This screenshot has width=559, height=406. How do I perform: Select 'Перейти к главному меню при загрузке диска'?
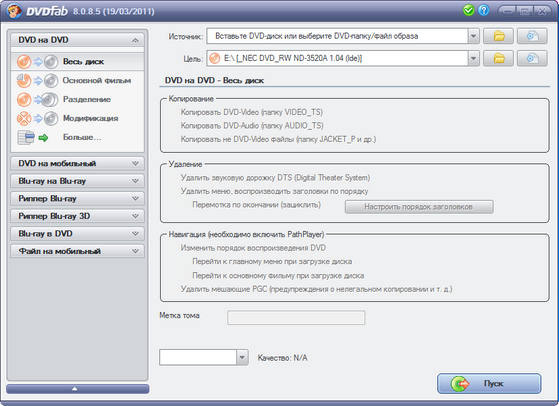272,262
